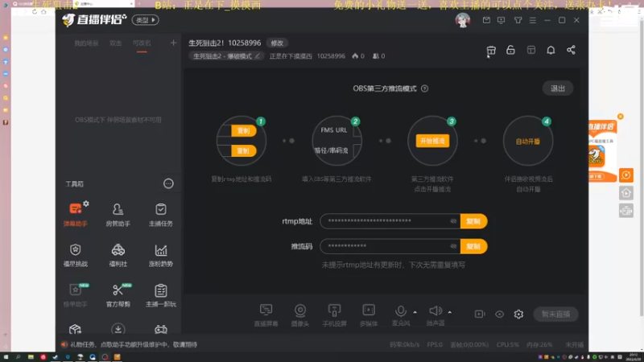Open the 类型 type selector in the title bar
Image resolution: width=644 pixels, height=362 pixels.
coord(146,20)
